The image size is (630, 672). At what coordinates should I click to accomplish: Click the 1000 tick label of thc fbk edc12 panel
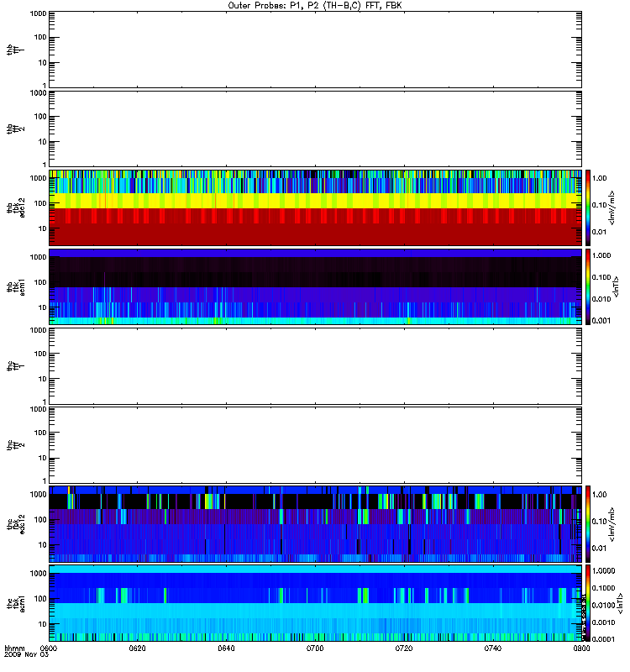[x=38, y=495]
